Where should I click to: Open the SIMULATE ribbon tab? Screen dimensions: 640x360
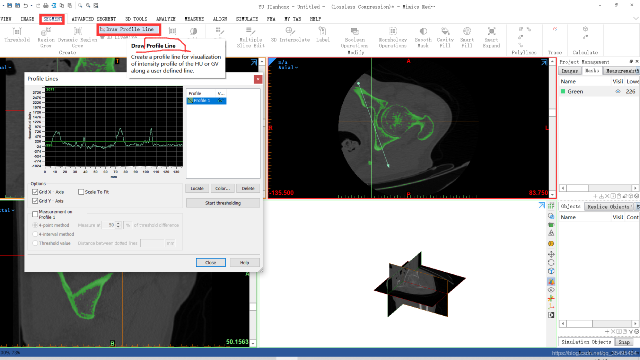pos(247,19)
